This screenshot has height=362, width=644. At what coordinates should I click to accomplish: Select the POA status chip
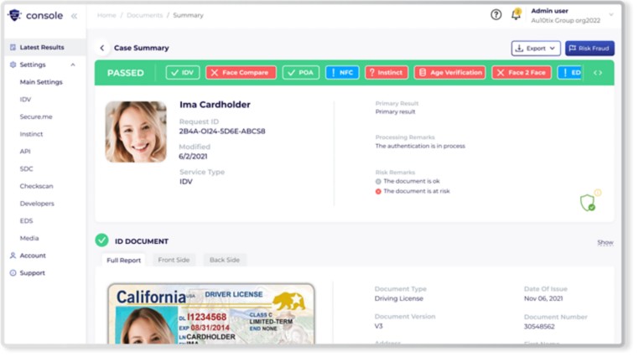pyautogui.click(x=301, y=73)
